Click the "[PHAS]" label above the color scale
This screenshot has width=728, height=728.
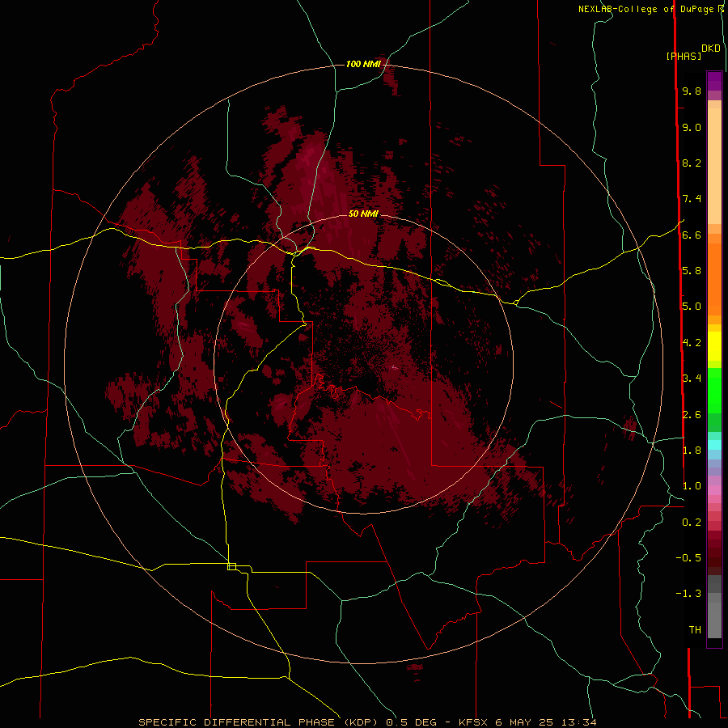coord(684,57)
